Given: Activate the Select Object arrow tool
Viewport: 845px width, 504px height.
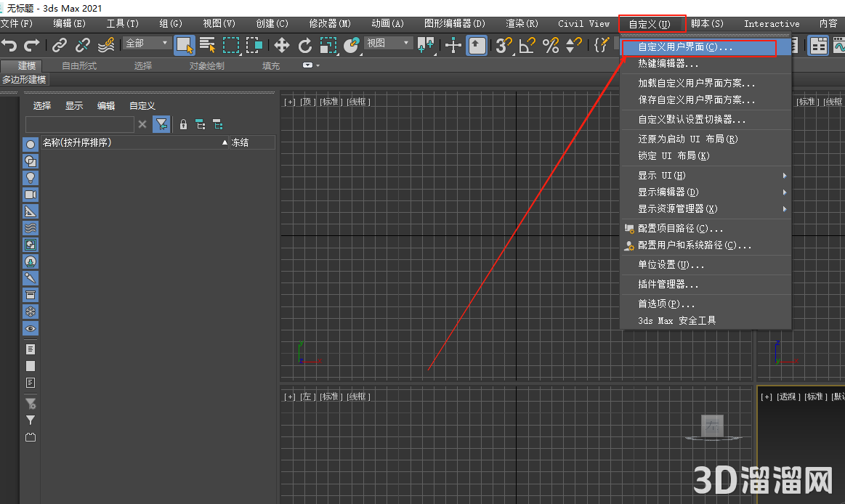Looking at the screenshot, I should (x=185, y=45).
